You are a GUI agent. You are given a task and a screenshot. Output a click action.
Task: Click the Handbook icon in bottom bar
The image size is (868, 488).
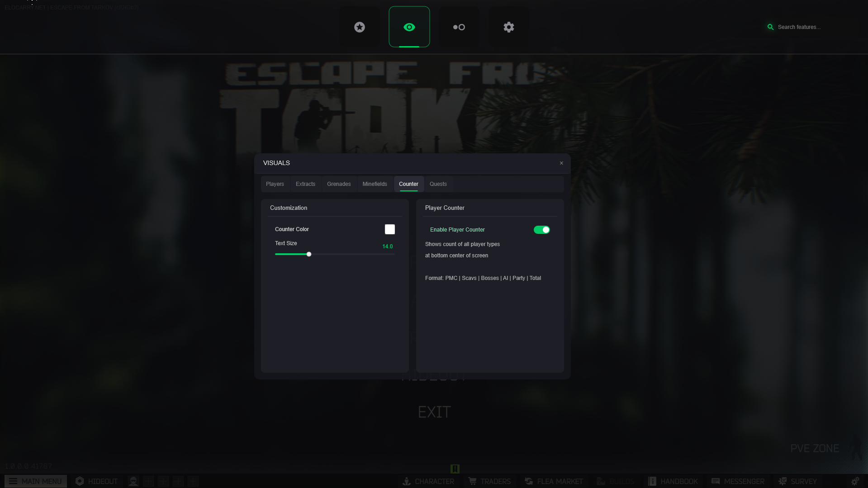652,481
